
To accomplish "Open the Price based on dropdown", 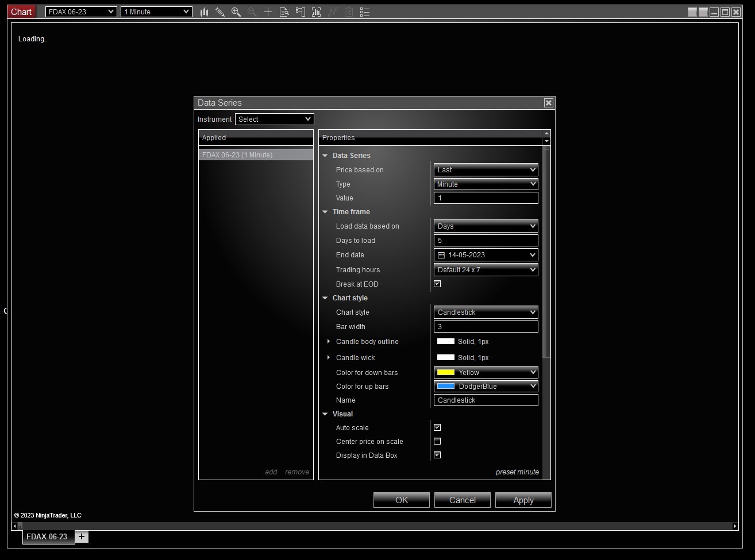I will (486, 170).
